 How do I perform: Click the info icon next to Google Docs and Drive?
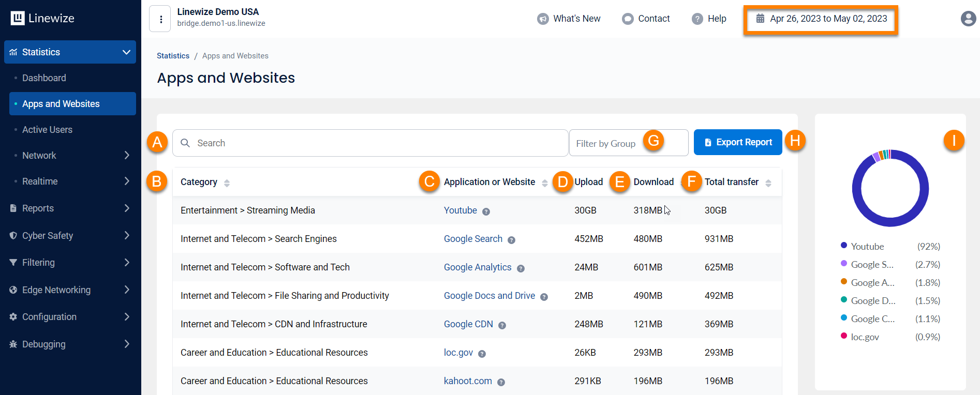coord(544,297)
